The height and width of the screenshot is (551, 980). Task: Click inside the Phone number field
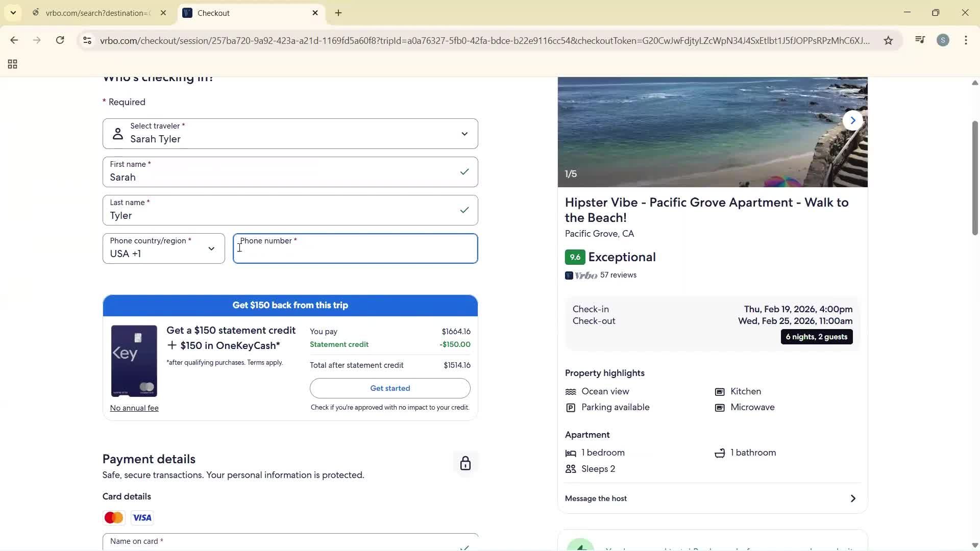pos(355,250)
